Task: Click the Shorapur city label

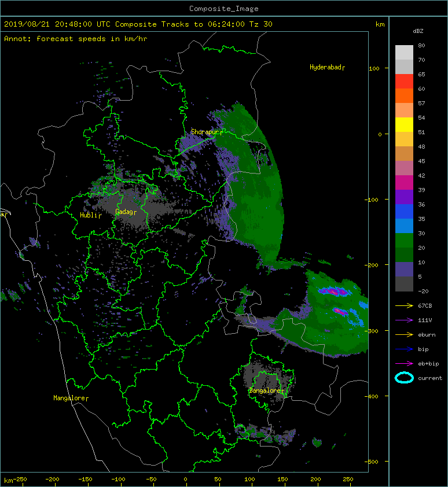Action: point(207,132)
